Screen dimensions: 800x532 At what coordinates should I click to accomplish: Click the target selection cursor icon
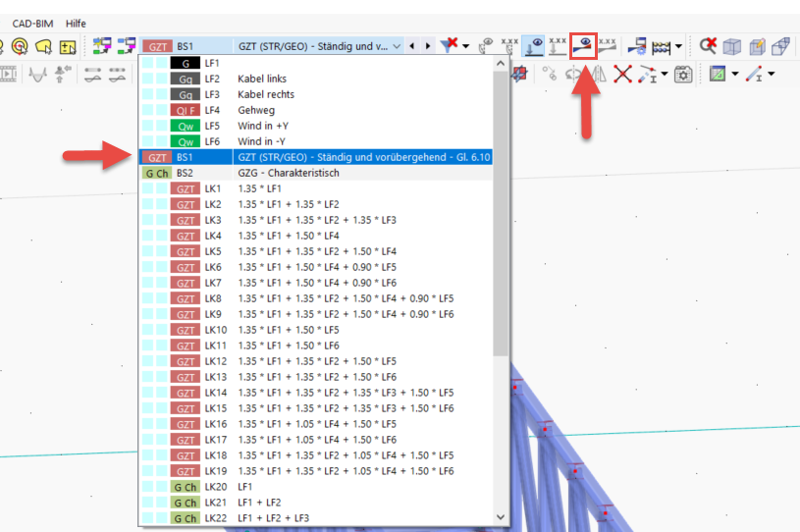click(x=20, y=46)
